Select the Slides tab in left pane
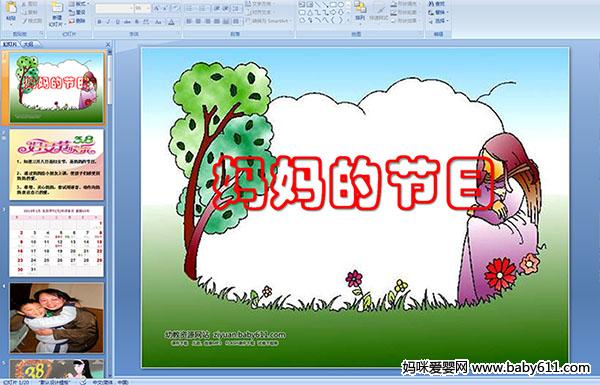This screenshot has width=600, height=385. tap(10, 44)
